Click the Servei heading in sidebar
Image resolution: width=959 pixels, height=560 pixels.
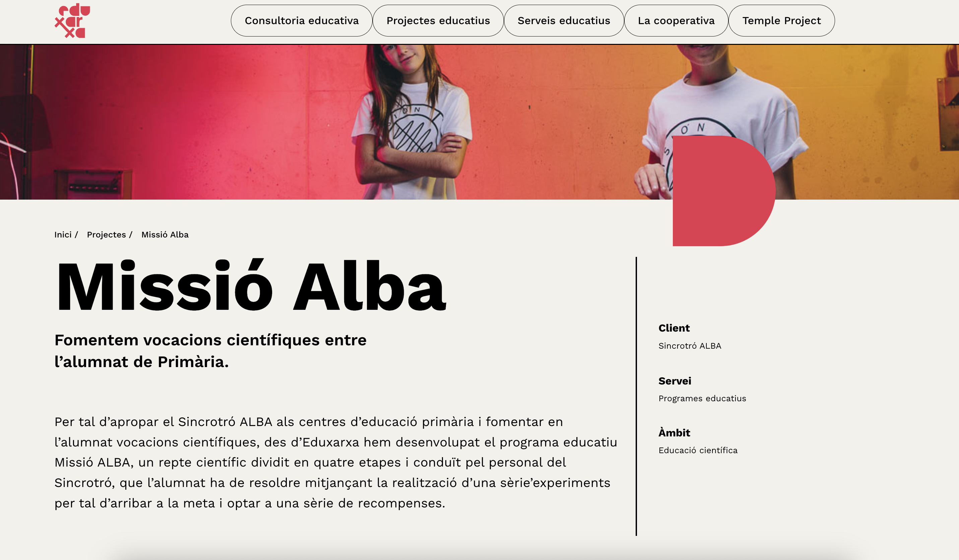(x=675, y=381)
